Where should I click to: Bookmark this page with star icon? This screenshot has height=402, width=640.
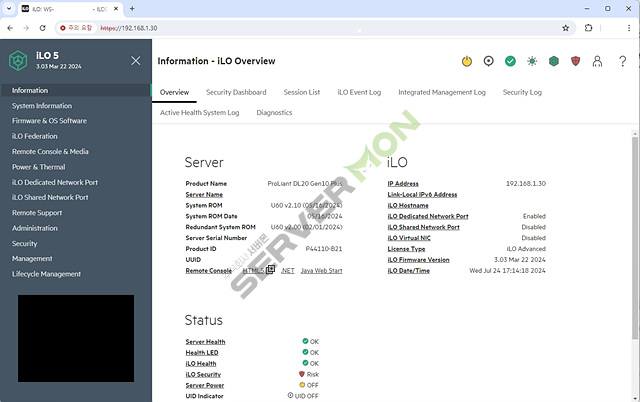tap(565, 28)
